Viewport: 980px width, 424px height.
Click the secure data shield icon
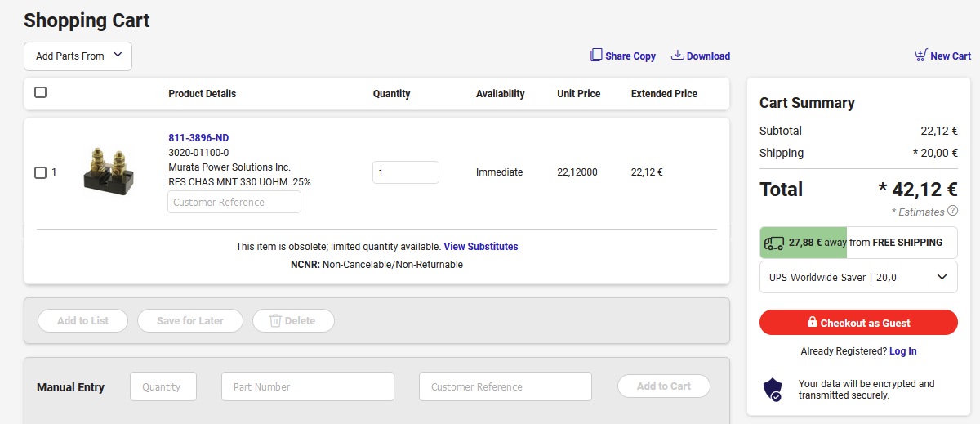pyautogui.click(x=772, y=390)
